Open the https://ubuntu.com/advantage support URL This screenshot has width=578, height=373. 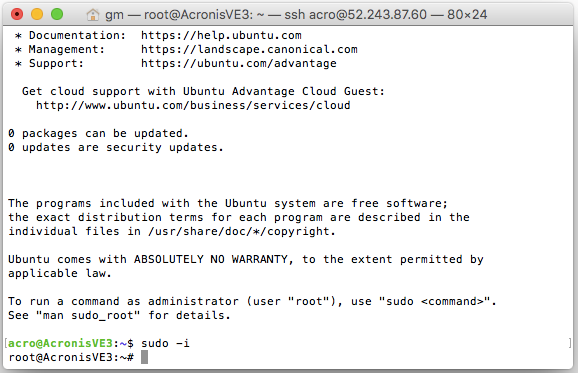[238, 63]
